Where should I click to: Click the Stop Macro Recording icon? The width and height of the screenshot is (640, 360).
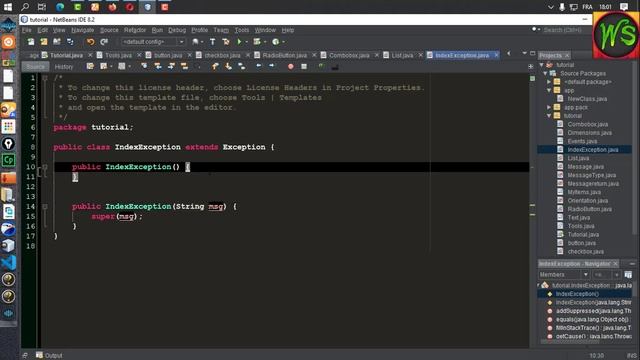pos(304,67)
